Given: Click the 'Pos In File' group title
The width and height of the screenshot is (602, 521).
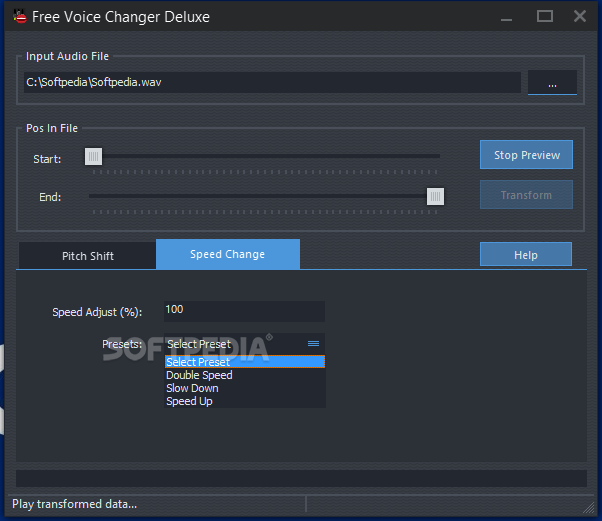Looking at the screenshot, I should 52,128.
